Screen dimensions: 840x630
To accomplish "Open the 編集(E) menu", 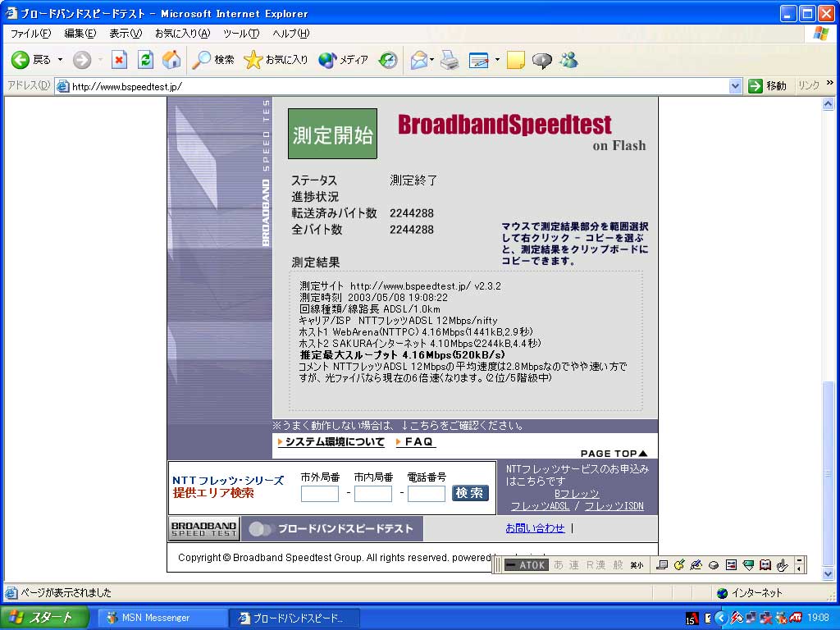I will coord(80,33).
